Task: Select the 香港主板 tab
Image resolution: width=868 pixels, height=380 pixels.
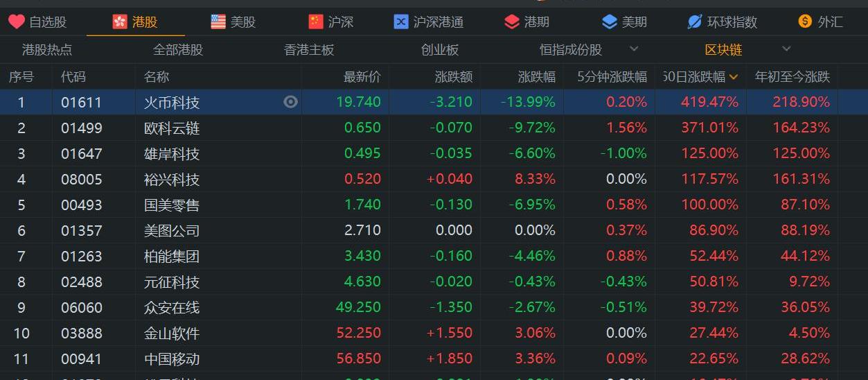Action: click(x=309, y=50)
